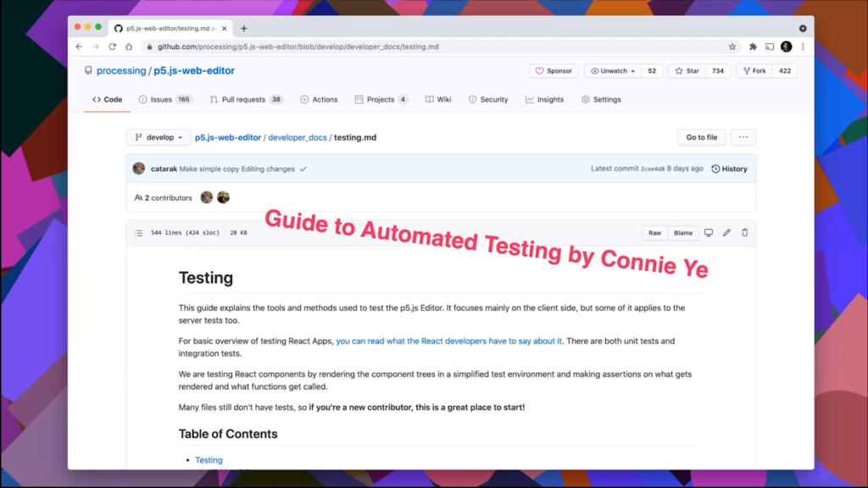Open the Unwatch dropdown
This screenshot has height=488, width=868.
[x=613, y=71]
